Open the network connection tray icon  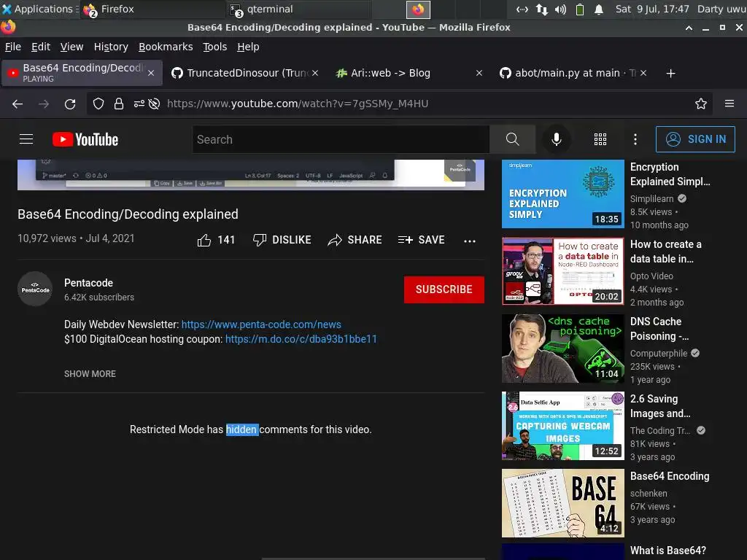click(x=542, y=9)
